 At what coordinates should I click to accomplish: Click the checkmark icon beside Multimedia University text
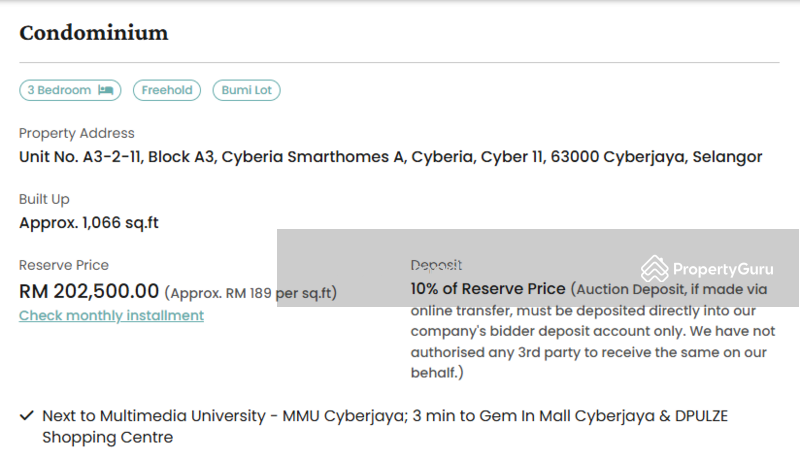pos(27,416)
